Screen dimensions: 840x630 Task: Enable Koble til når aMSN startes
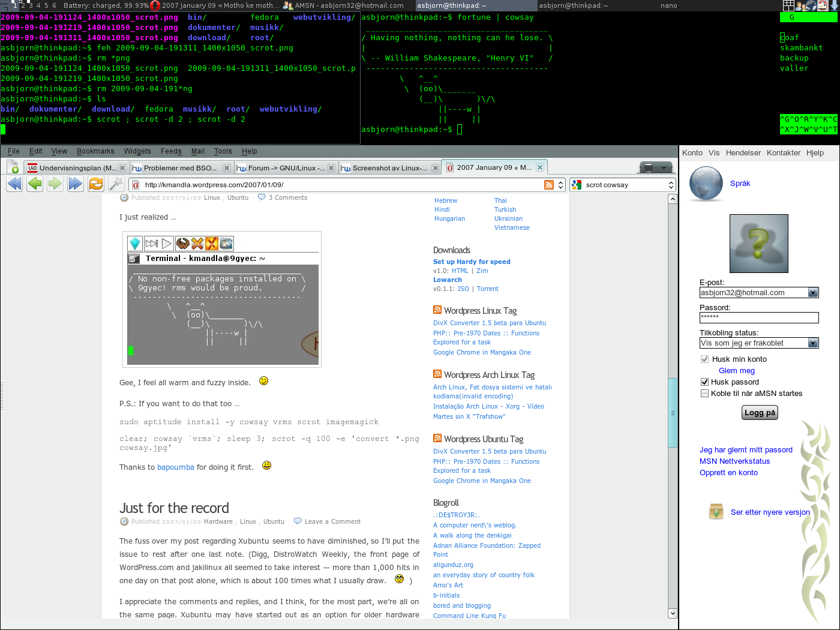pos(705,393)
